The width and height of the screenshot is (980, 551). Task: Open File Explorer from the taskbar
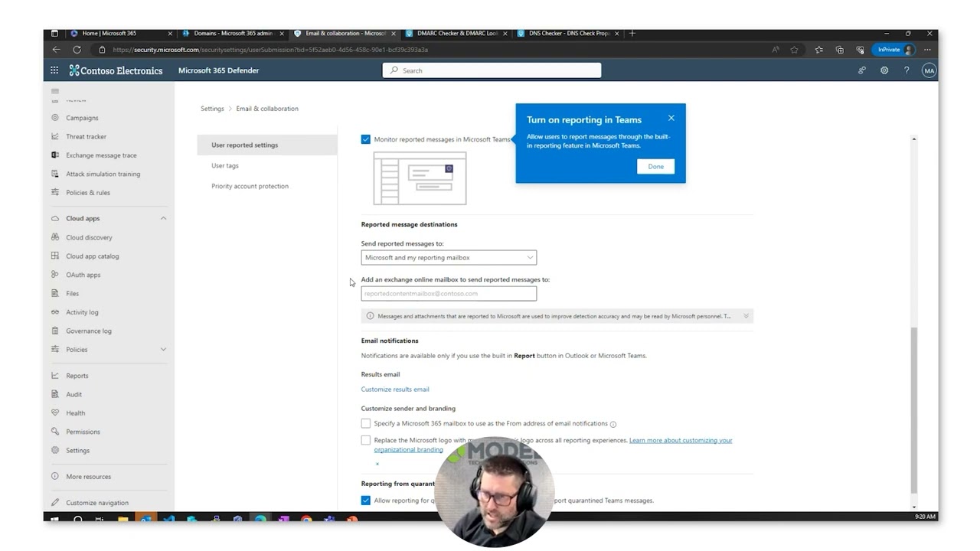pyautogui.click(x=122, y=520)
